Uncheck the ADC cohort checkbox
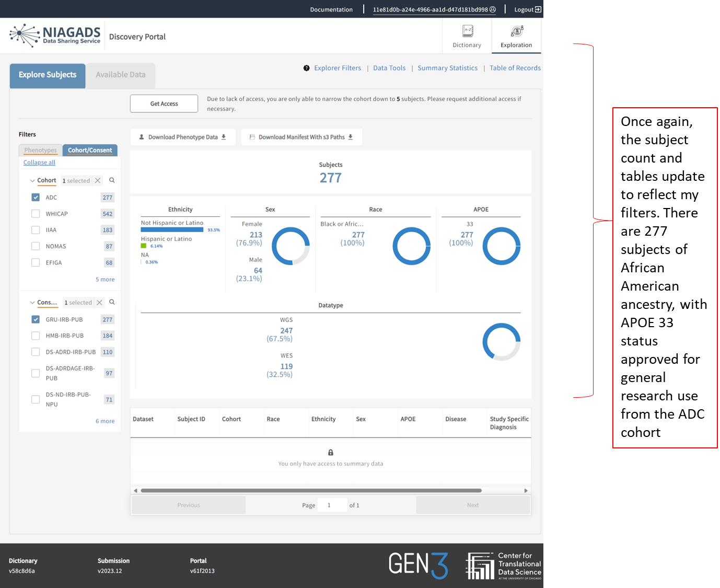 coord(36,198)
